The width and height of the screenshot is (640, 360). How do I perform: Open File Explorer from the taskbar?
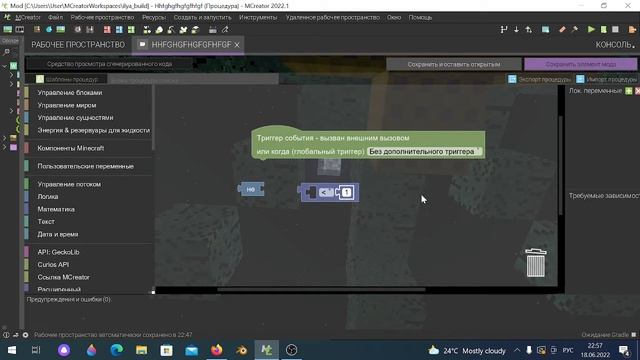point(142,350)
